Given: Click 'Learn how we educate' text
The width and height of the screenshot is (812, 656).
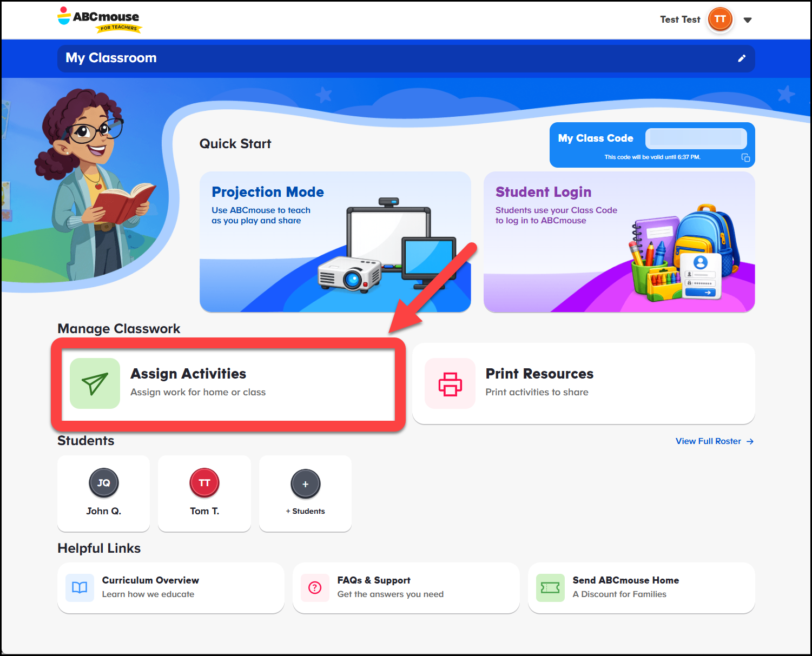Looking at the screenshot, I should (x=148, y=594).
